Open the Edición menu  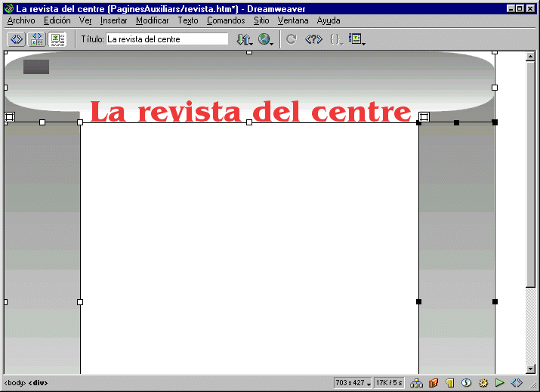coord(57,20)
